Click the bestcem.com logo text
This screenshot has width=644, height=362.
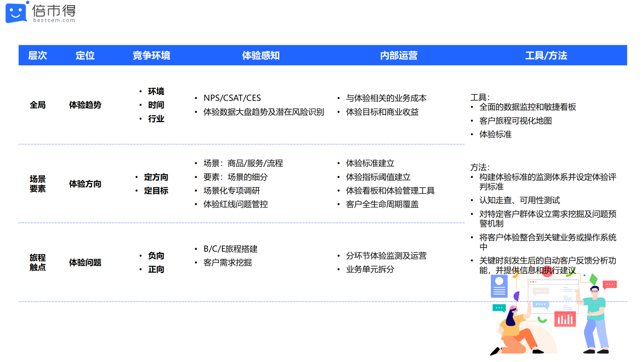click(54, 20)
